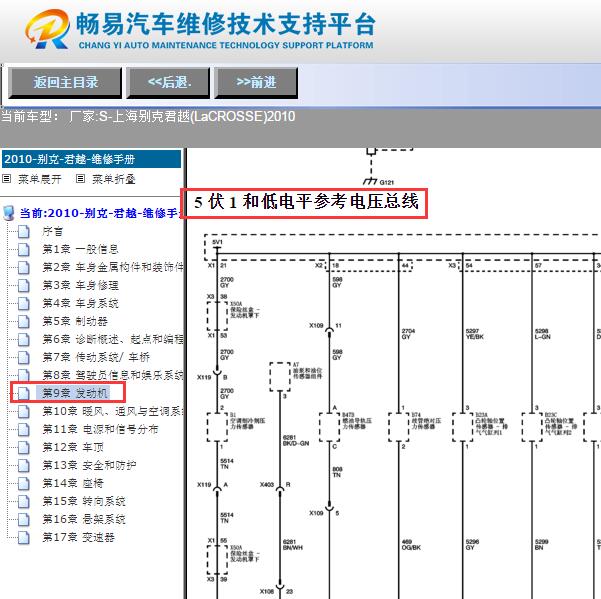Click the page icon beside 第14章
Viewport: 601px width, 599px height.
[x=23, y=483]
